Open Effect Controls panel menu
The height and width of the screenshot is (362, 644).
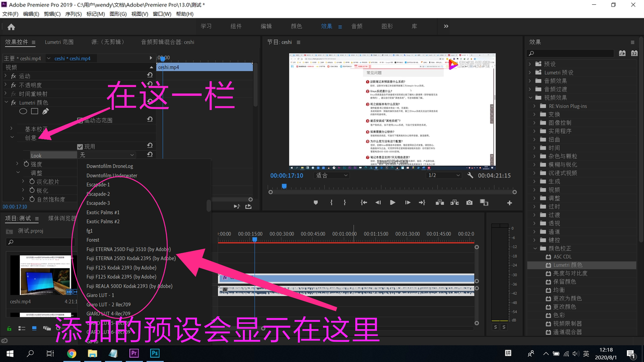(x=33, y=42)
